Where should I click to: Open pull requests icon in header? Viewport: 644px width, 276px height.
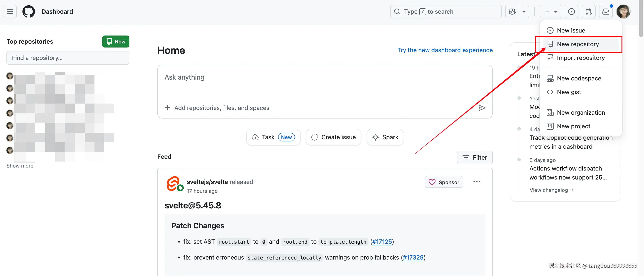coord(589,12)
